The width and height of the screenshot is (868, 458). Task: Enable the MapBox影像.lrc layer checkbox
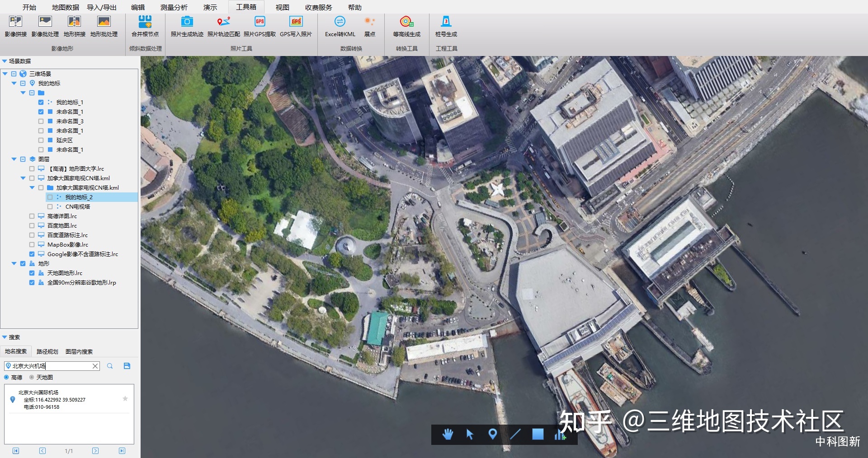pos(32,245)
